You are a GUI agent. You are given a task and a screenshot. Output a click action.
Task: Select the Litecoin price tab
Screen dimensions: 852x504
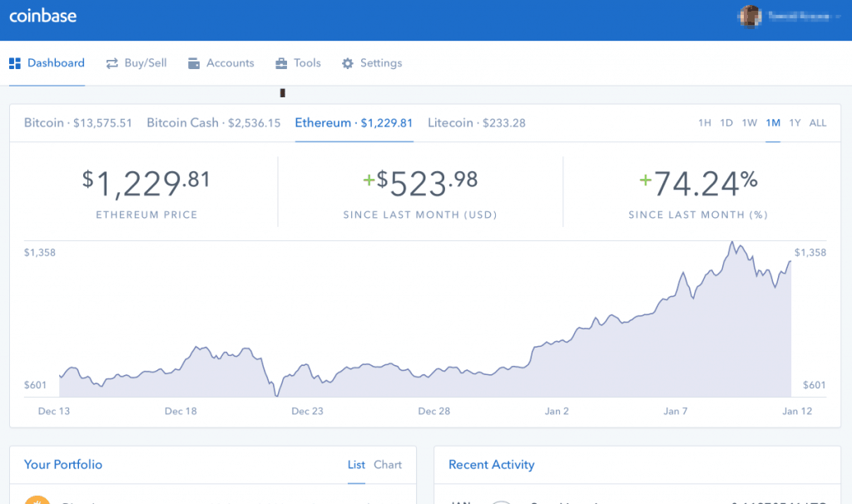(x=477, y=123)
